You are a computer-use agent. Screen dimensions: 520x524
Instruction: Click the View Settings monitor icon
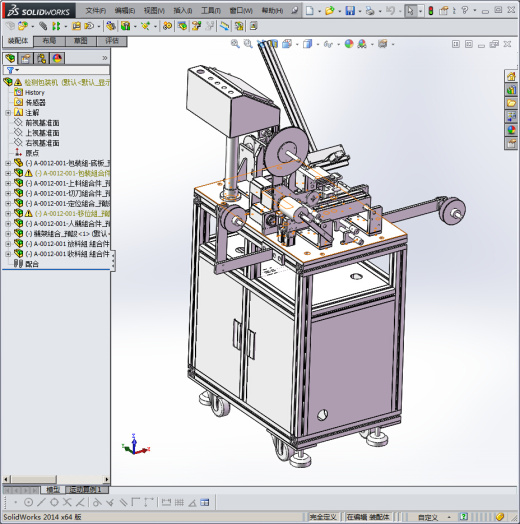click(383, 44)
